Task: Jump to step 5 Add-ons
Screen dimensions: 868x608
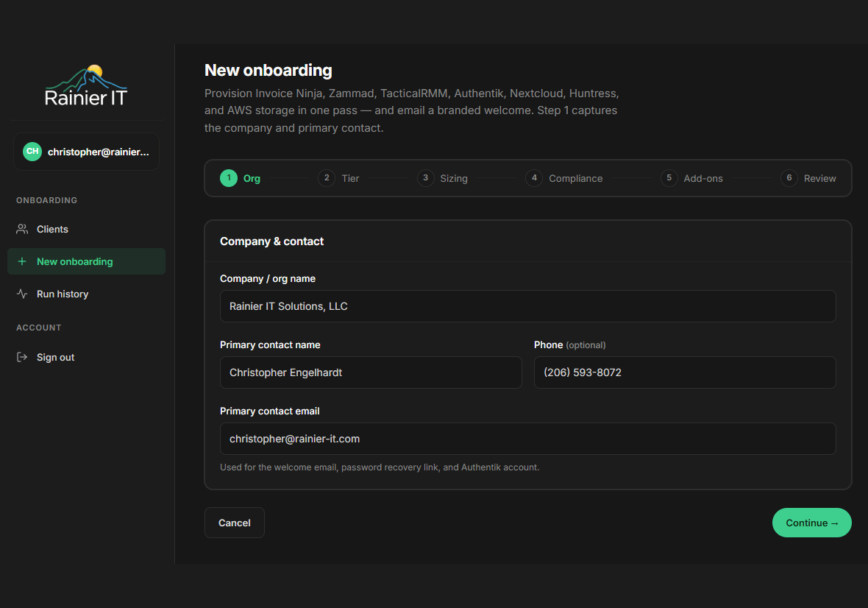Action: tap(692, 178)
